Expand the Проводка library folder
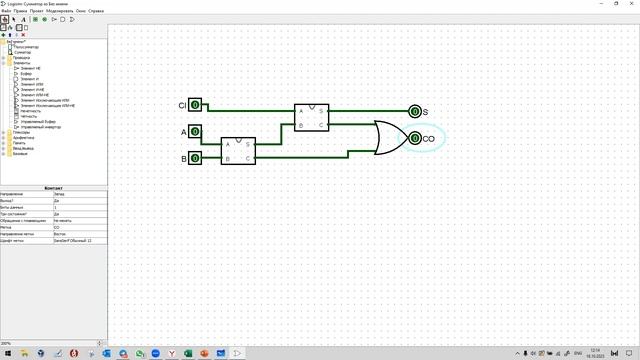Image resolution: width=640 pixels, height=360 pixels. click(3, 58)
